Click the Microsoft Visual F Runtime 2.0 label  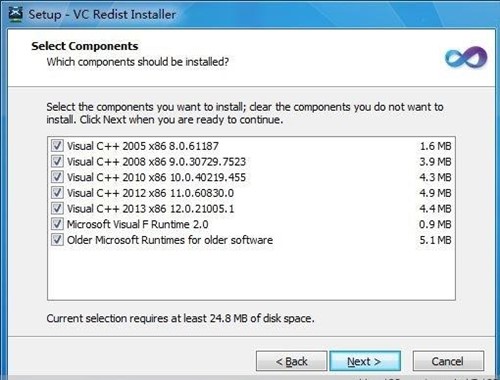tap(138, 224)
